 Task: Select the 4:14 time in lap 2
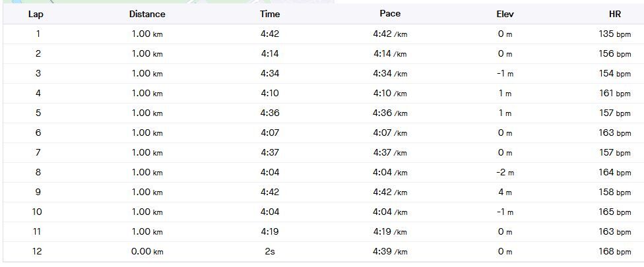coord(270,53)
